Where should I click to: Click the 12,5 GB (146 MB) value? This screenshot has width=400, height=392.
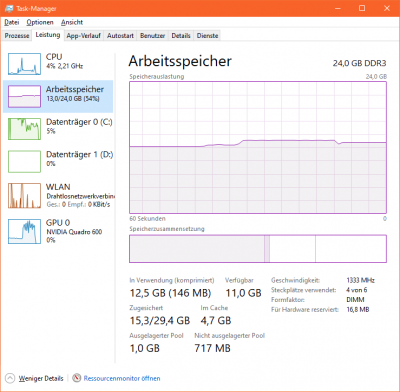170,293
